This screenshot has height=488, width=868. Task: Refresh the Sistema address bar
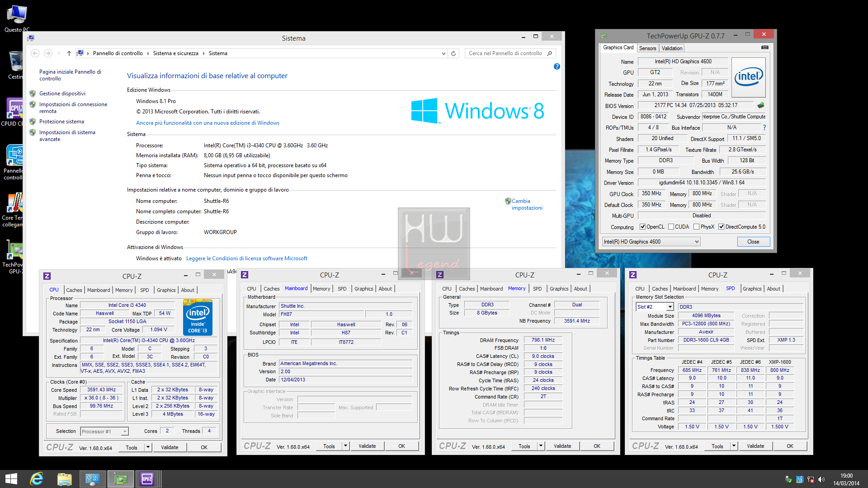[x=453, y=53]
